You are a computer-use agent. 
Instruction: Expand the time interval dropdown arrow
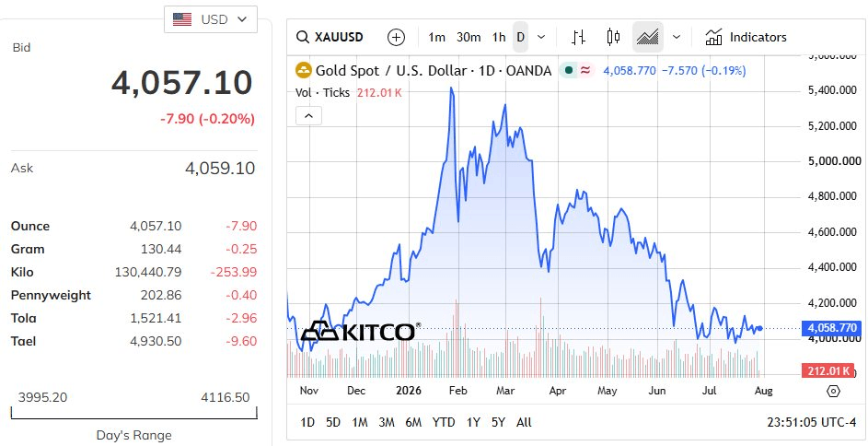[x=541, y=37]
